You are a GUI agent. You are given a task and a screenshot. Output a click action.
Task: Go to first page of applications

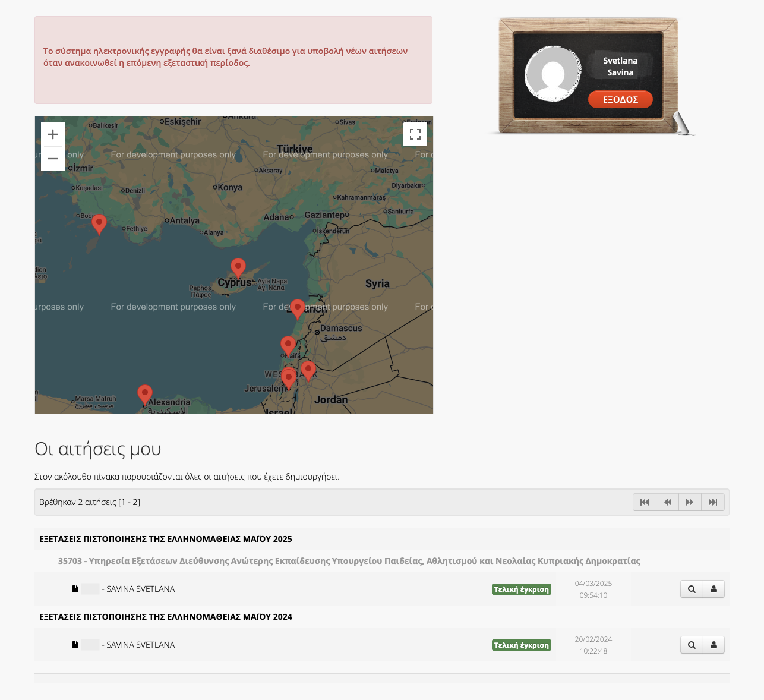[645, 502]
